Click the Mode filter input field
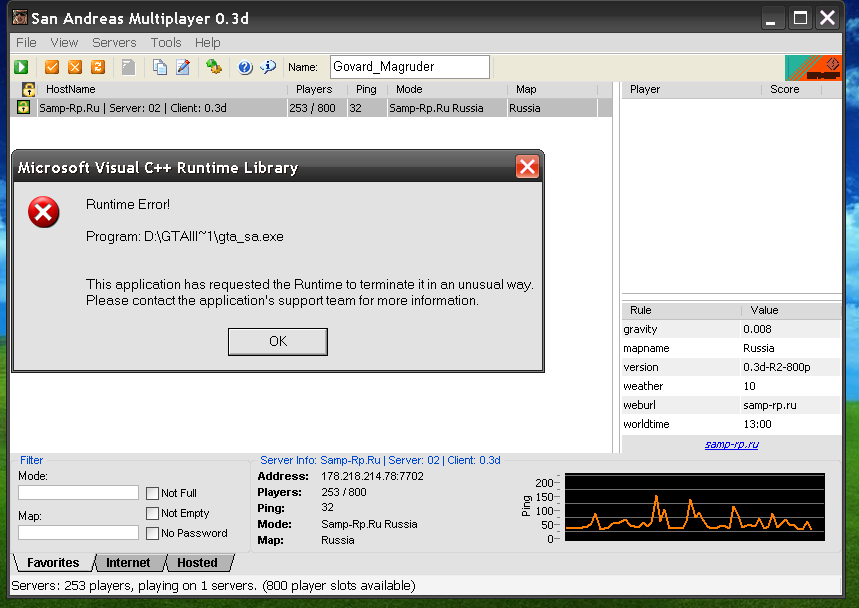Screen dimensions: 859x608 78,492
